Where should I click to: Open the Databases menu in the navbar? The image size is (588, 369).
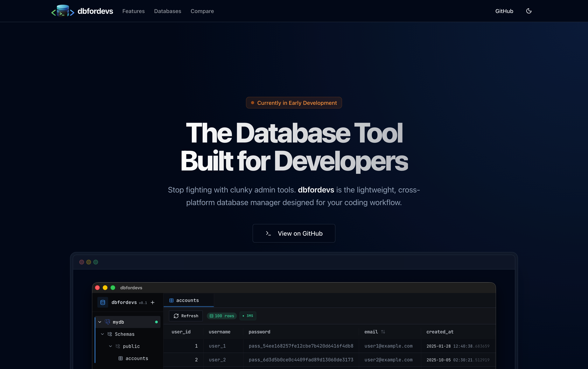[x=167, y=11]
